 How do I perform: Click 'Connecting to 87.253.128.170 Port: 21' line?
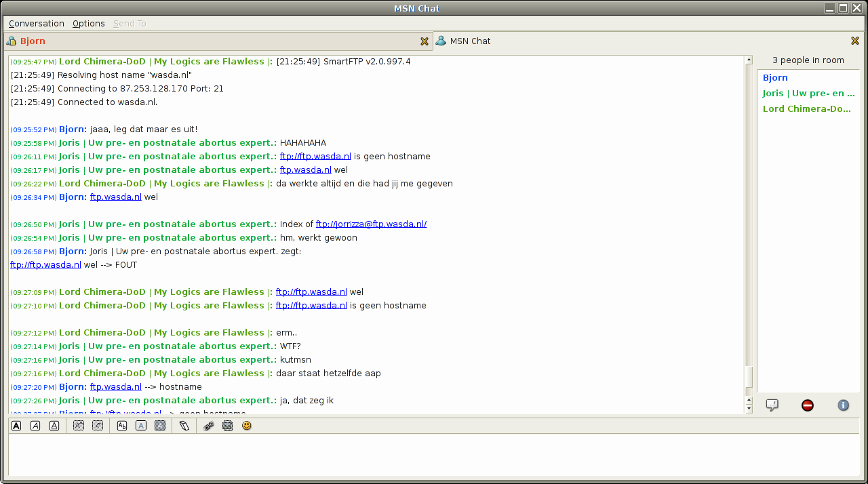pyautogui.click(x=117, y=89)
